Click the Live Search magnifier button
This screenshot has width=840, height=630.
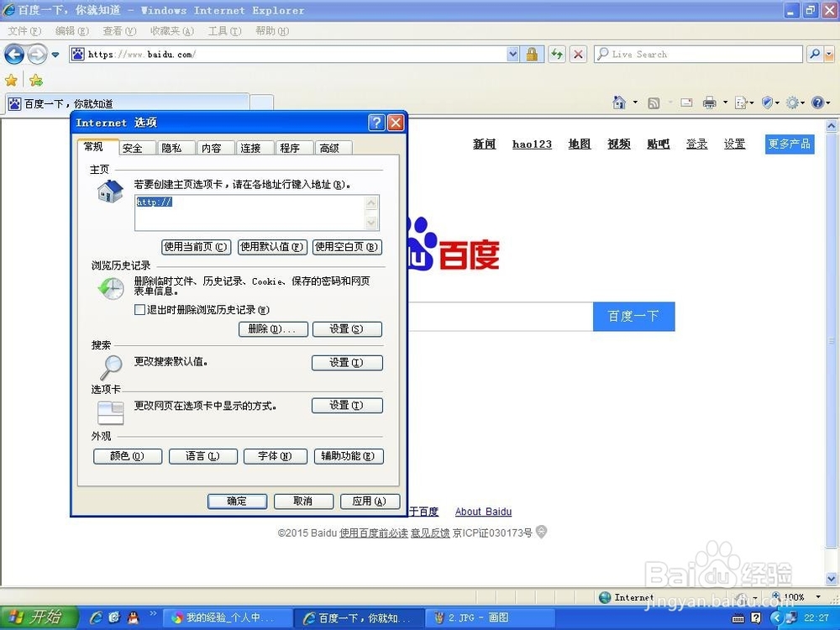[x=815, y=54]
